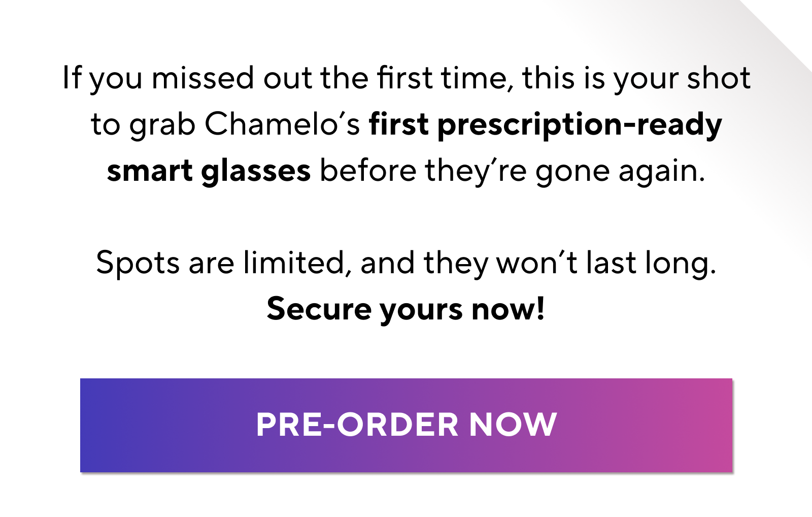
Task: Select the word 'Chamelo's' in the paragraph
Action: tap(282, 124)
